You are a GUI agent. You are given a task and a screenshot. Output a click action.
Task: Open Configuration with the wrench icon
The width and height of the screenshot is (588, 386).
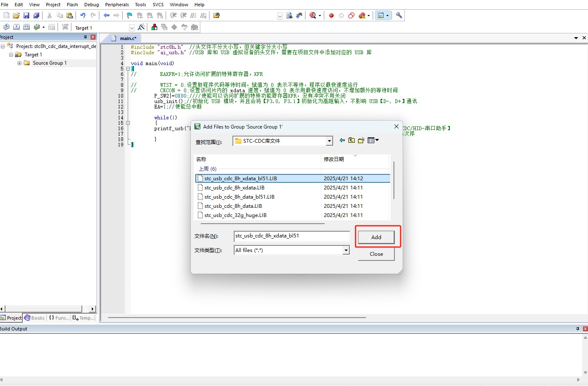399,15
